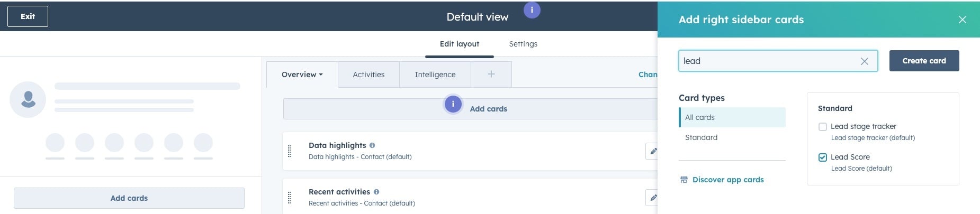Clear the lead search text with X icon
Image resolution: width=980 pixels, height=214 pixels.
coord(864,61)
